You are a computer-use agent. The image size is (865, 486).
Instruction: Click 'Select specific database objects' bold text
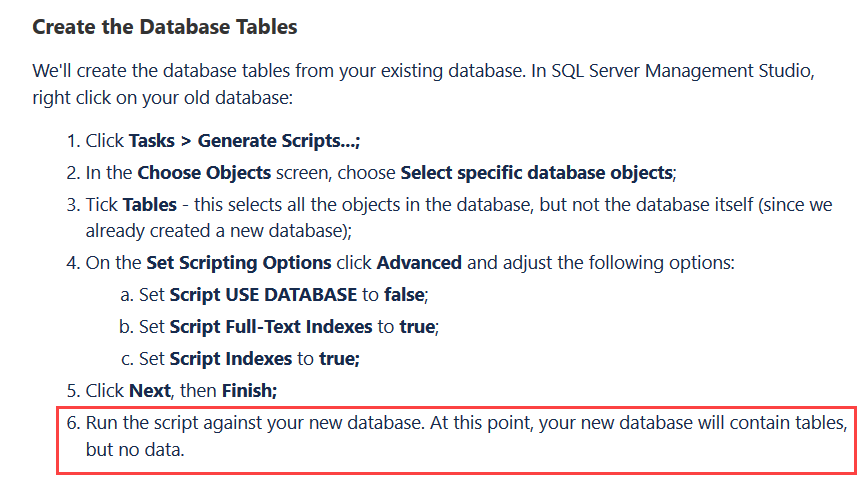pyautogui.click(x=536, y=173)
